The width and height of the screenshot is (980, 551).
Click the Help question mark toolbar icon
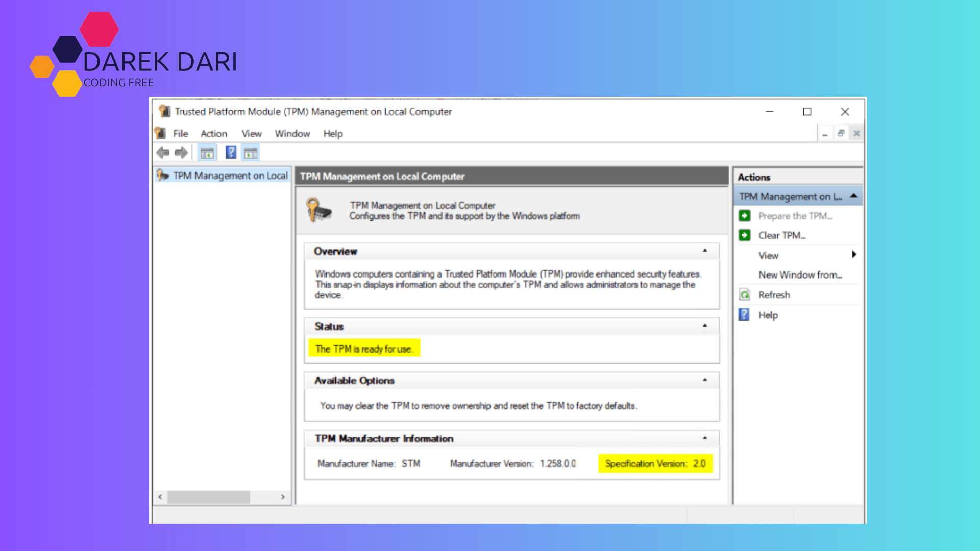click(230, 152)
